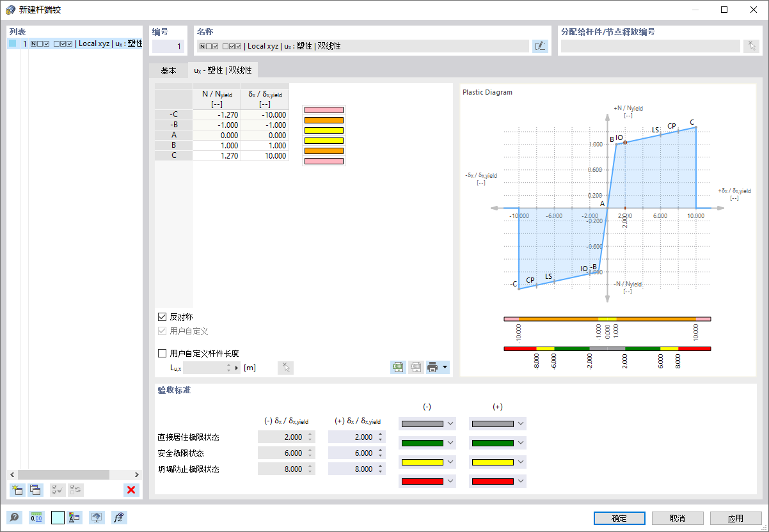Duplicate the selected hinge list item

click(x=35, y=490)
